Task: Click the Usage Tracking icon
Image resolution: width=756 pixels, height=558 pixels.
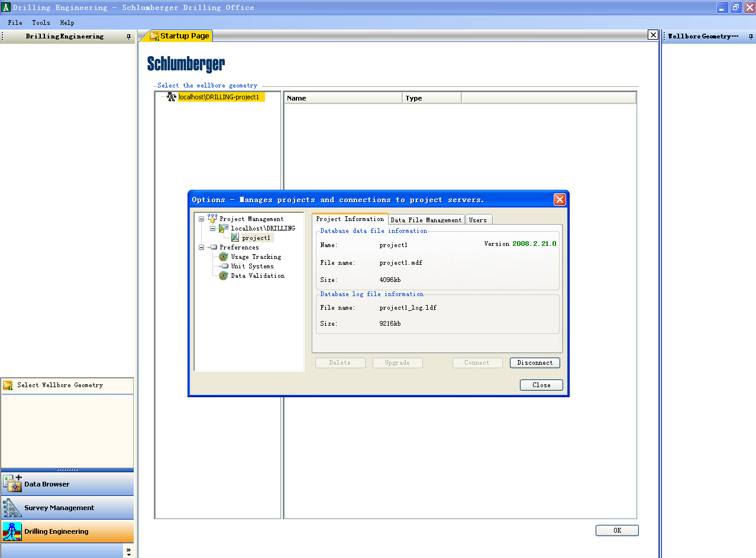Action: pos(224,257)
